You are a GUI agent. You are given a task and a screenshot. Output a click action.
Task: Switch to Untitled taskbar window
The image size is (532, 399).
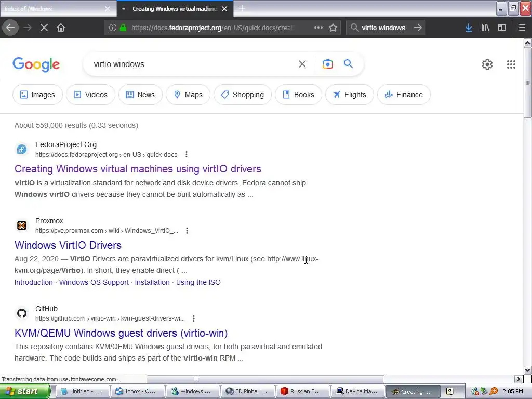(x=83, y=391)
